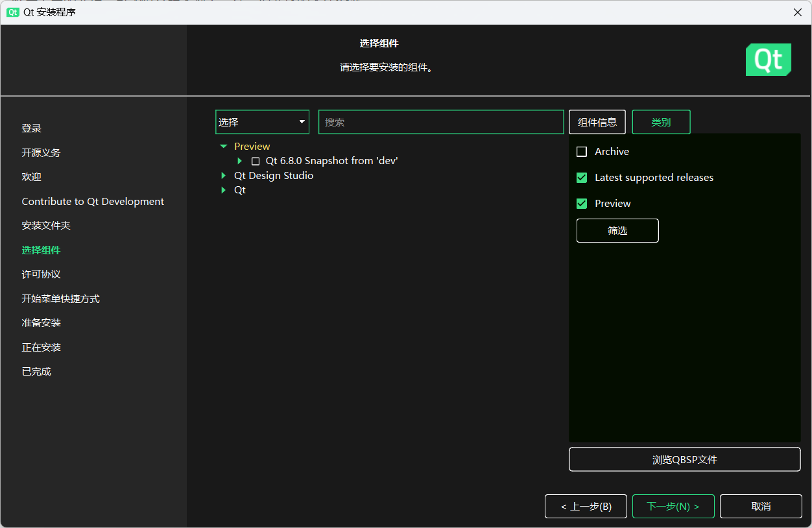The width and height of the screenshot is (812, 528).
Task: Open the 选择 dropdown combo box
Action: pyautogui.click(x=262, y=122)
